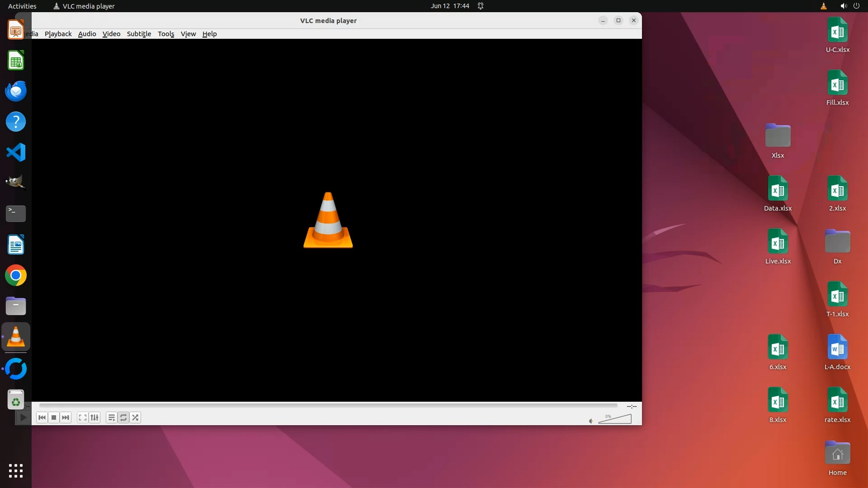Screen dimensions: 868x488
Task: Expand the Subtitle menu
Action: point(139,34)
